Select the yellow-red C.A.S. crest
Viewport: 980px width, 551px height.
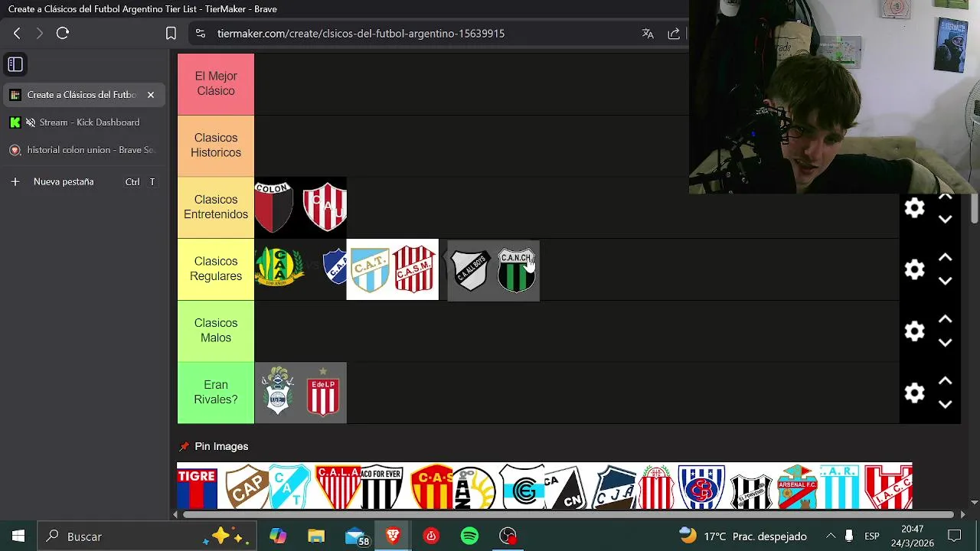(x=432, y=487)
